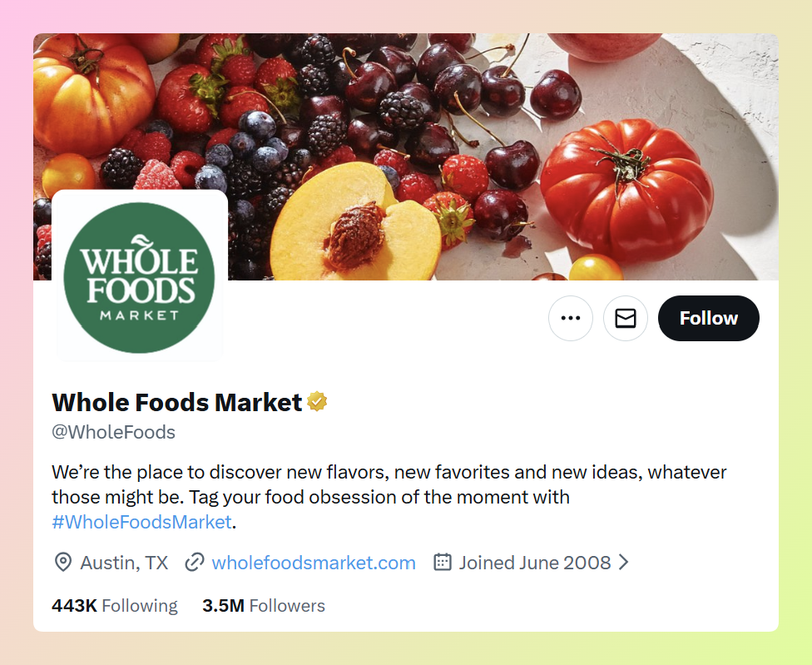Image resolution: width=812 pixels, height=665 pixels.
Task: Click the message envelope icon
Action: click(626, 318)
